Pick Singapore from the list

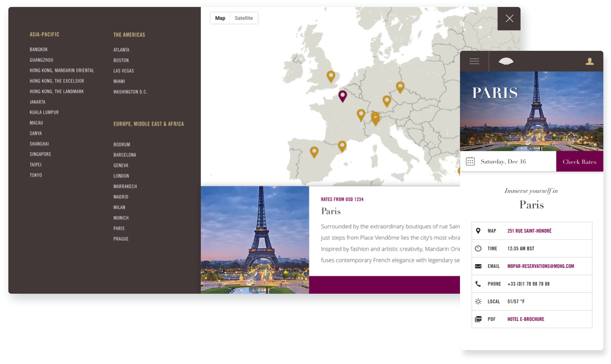click(40, 154)
